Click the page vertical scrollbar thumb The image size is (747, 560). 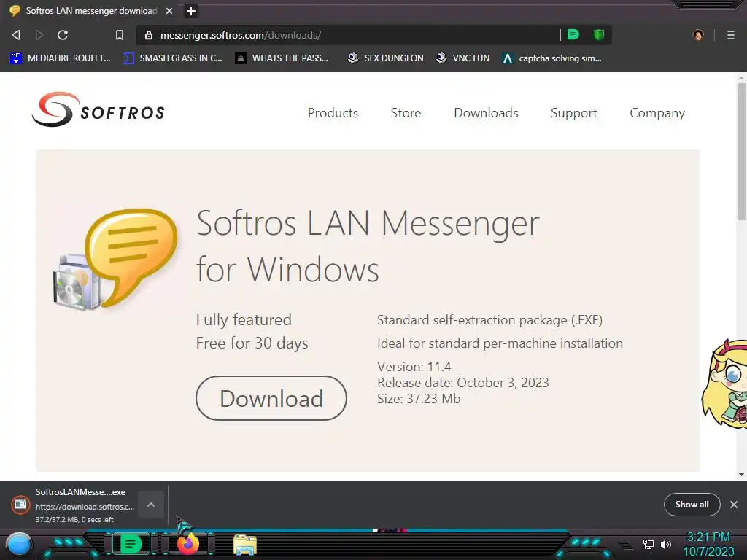tap(741, 150)
